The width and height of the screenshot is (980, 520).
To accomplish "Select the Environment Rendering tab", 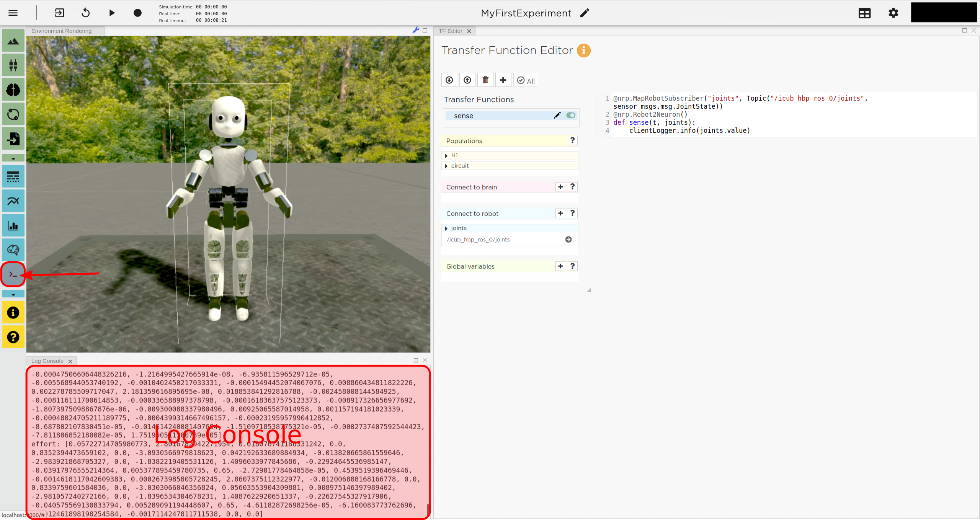I will point(65,31).
